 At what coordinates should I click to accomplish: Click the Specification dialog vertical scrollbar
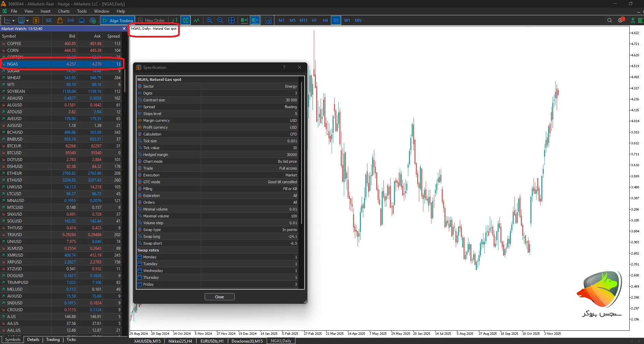tap(302, 154)
